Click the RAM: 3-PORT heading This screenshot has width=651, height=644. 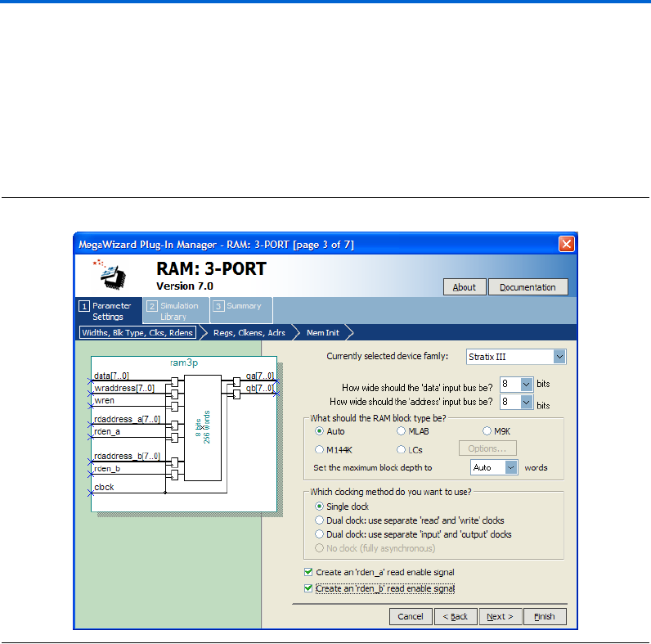coord(211,269)
